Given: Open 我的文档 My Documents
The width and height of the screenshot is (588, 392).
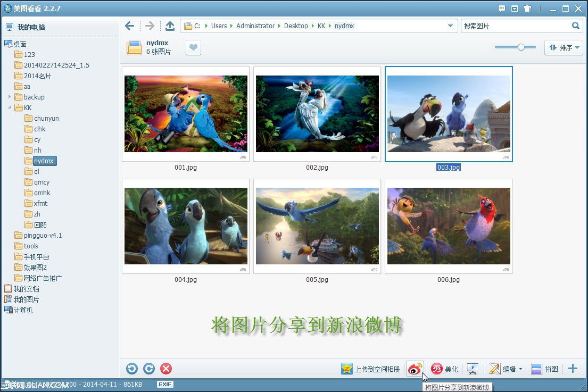Looking at the screenshot, I should click(x=22, y=289).
